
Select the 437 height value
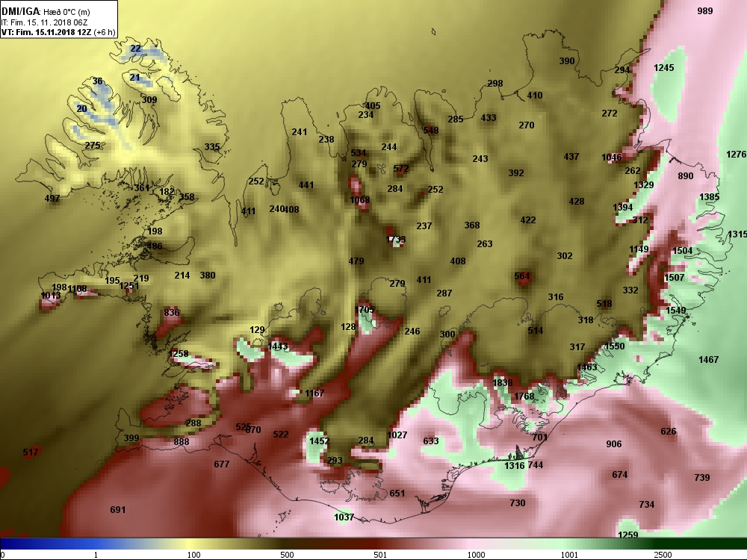tap(571, 156)
